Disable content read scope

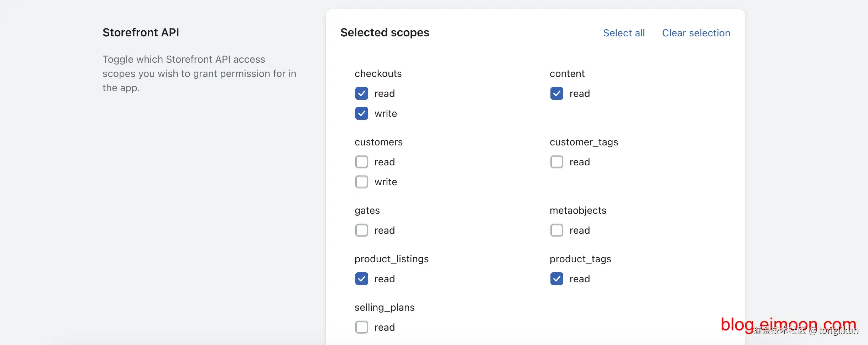pyautogui.click(x=556, y=93)
